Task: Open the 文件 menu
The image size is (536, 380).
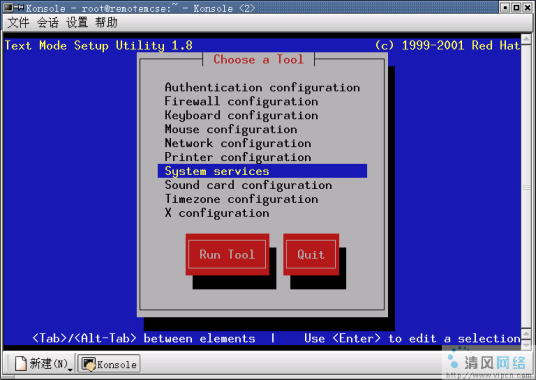Action: point(18,23)
